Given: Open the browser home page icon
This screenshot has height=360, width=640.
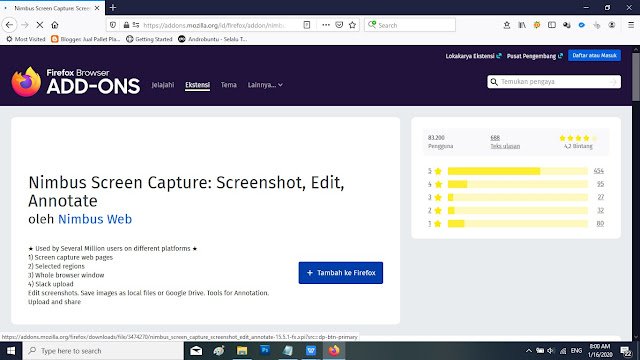Looking at the screenshot, I should [x=55, y=25].
